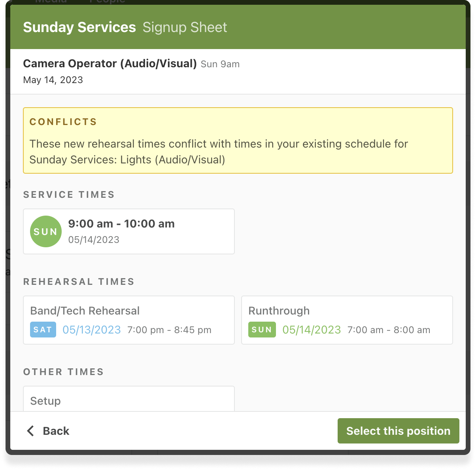Click the conflict message about Lights (Audio/Visual)

pos(219,152)
